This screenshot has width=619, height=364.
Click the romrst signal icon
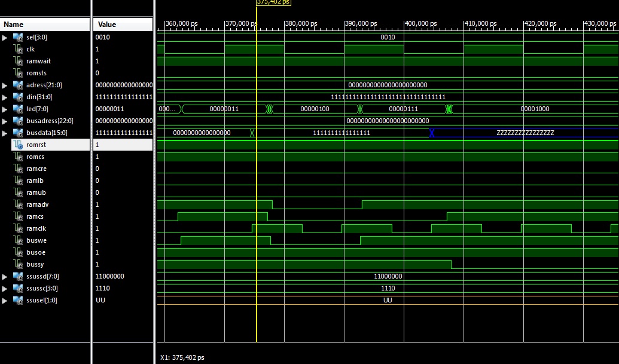point(18,145)
